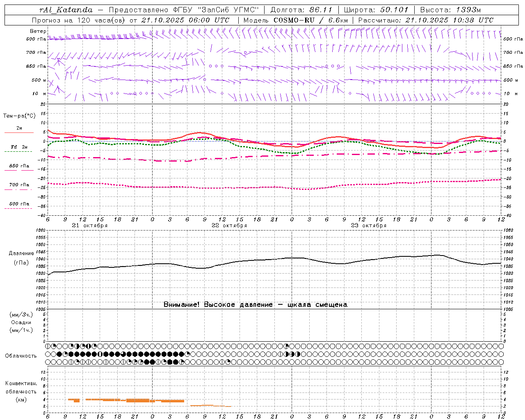Click the (мм/1ч.) precipitation unit label
Viewport: 525px width, 420px height.
pos(21,330)
